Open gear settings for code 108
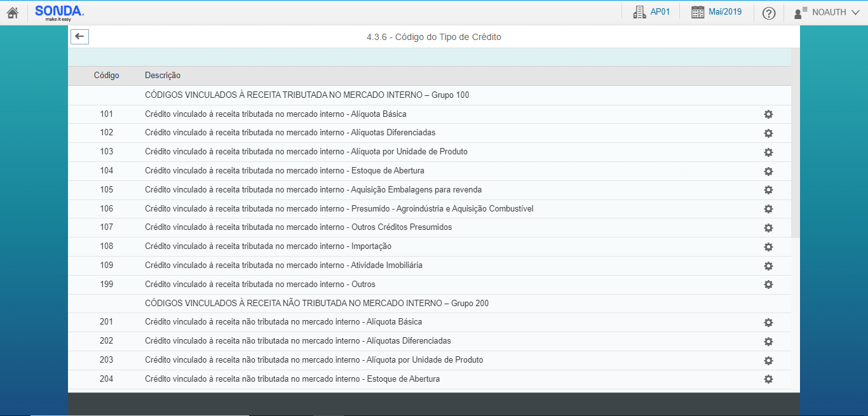The image size is (868, 416). tap(768, 247)
